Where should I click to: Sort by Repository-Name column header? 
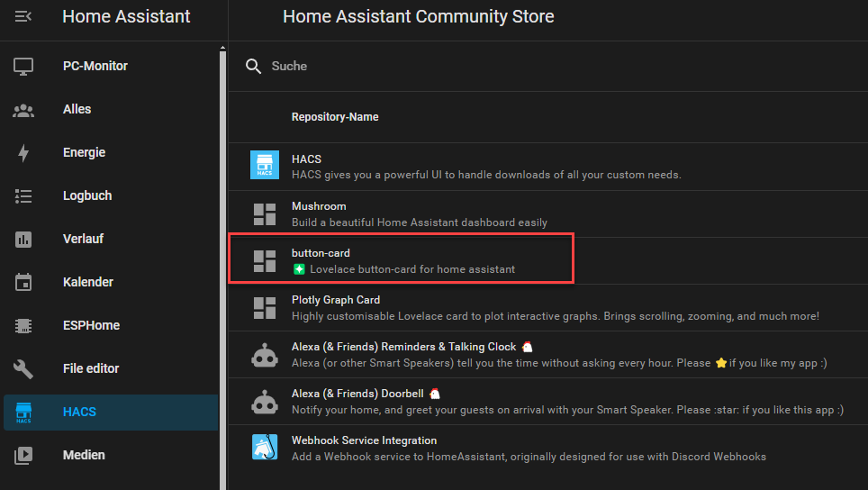pos(335,117)
